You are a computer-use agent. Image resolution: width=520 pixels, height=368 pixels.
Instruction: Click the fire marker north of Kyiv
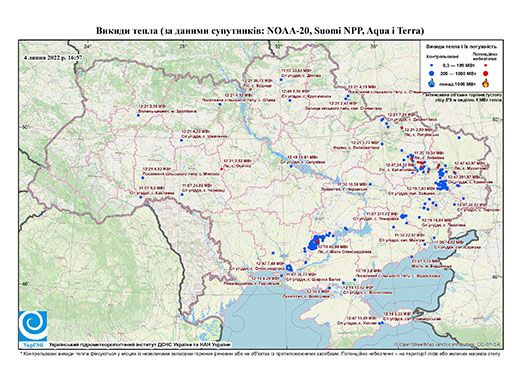tap(250, 89)
